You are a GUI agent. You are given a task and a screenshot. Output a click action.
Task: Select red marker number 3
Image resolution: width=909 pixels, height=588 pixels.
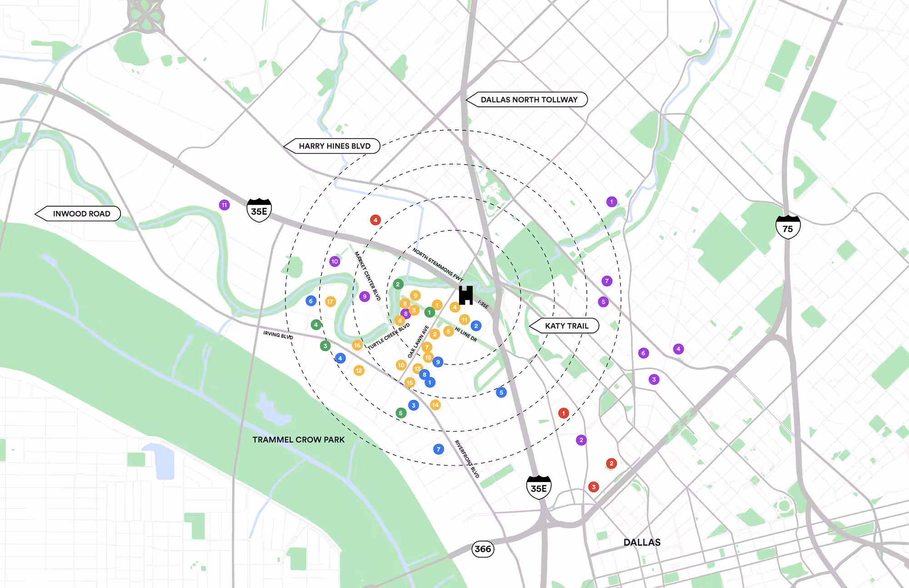point(593,487)
